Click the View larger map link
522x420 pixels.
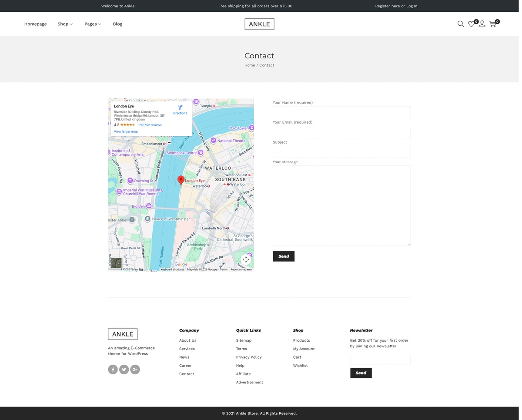coord(126,131)
